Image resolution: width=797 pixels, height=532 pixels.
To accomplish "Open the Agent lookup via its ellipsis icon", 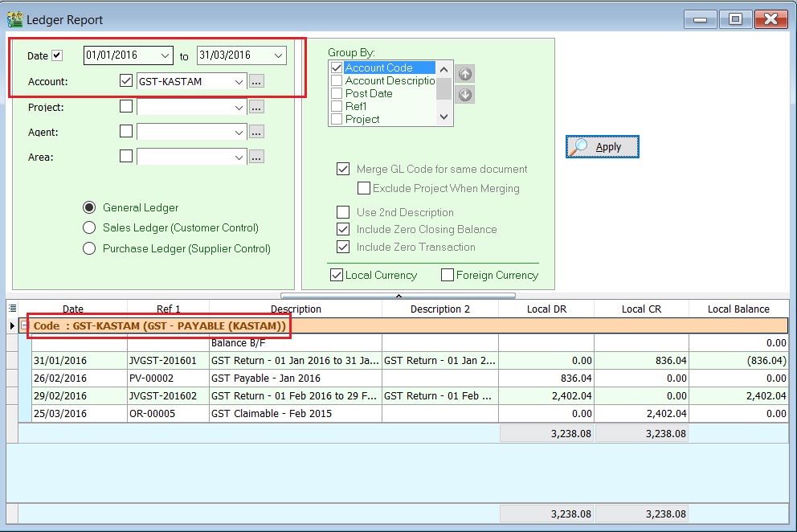I will click(x=258, y=133).
